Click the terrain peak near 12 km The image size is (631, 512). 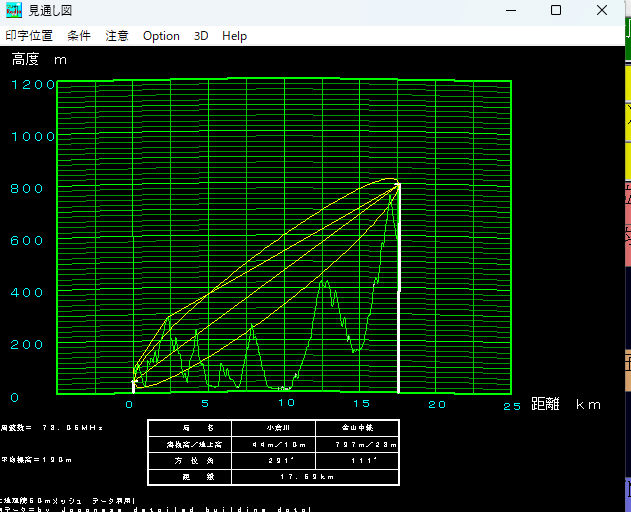tap(324, 282)
